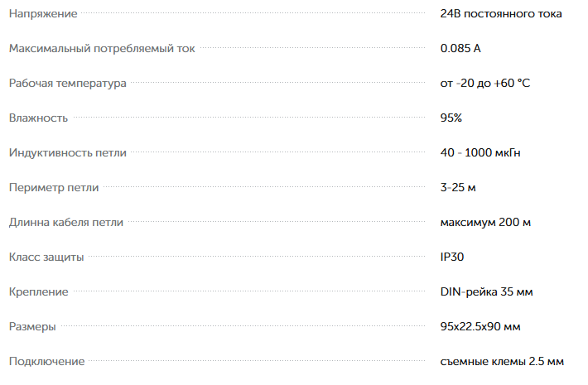Select the "DIN-рейка 35 мм" value
Image resolution: width=588 pixels, height=385 pixels.
tap(486, 292)
